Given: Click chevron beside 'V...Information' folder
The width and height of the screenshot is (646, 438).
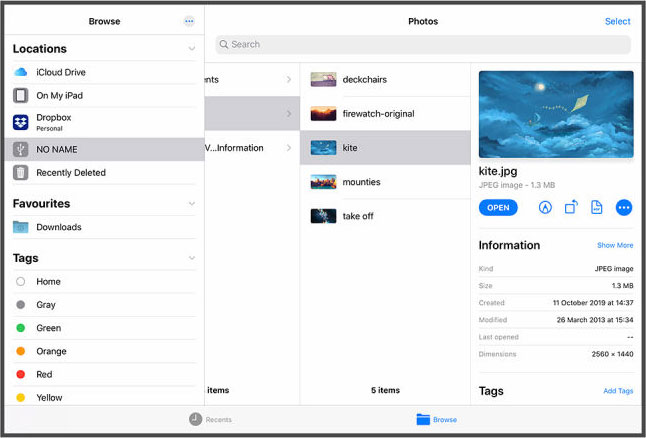Looking at the screenshot, I should pos(289,148).
